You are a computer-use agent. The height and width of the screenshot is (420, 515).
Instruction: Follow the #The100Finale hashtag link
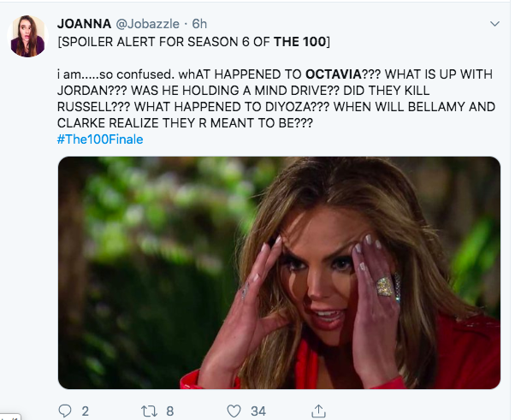click(x=100, y=139)
